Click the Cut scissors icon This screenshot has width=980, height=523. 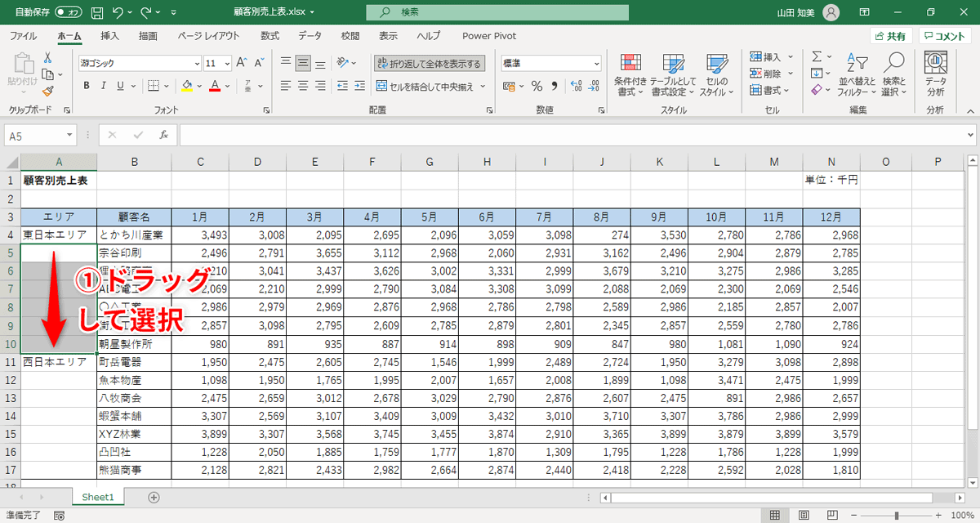tap(47, 57)
